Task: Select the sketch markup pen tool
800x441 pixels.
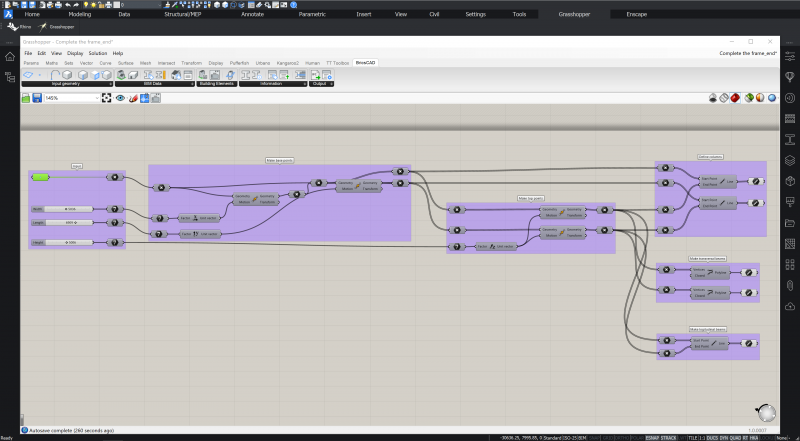Action: [x=133, y=98]
